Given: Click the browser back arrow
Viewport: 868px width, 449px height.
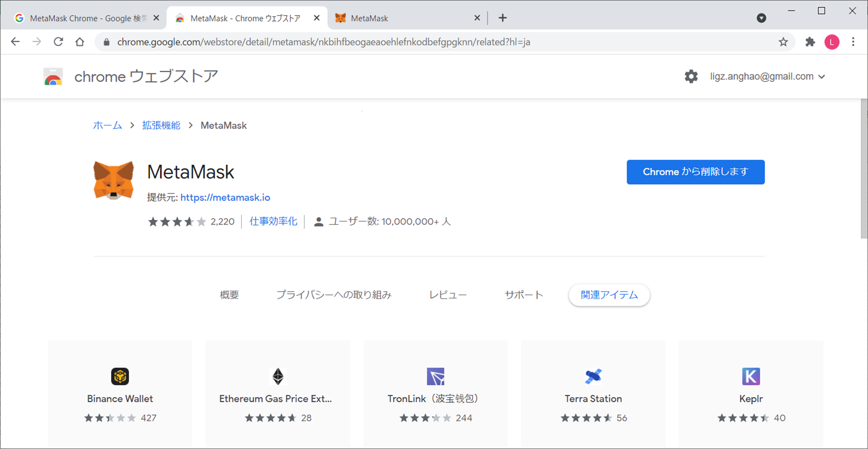Looking at the screenshot, I should (x=15, y=42).
